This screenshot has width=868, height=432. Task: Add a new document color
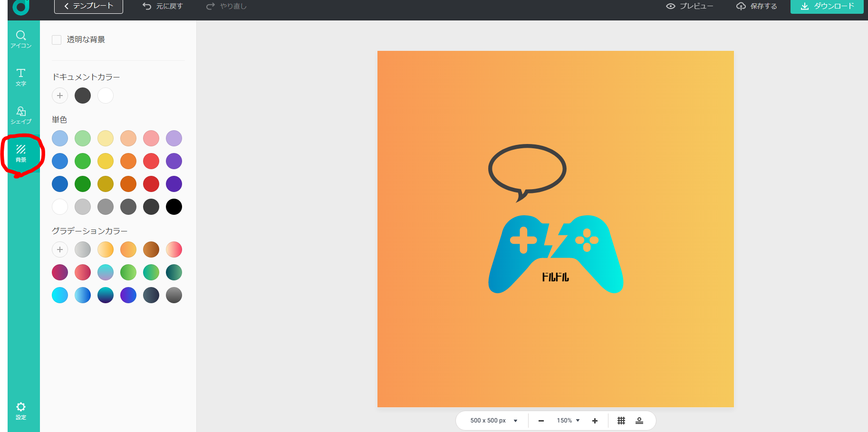(x=60, y=96)
